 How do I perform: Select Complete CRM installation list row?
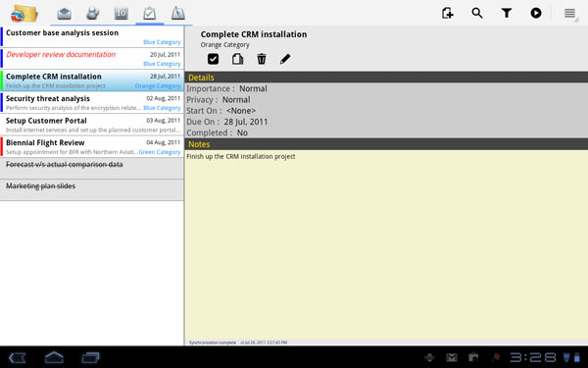pos(92,80)
